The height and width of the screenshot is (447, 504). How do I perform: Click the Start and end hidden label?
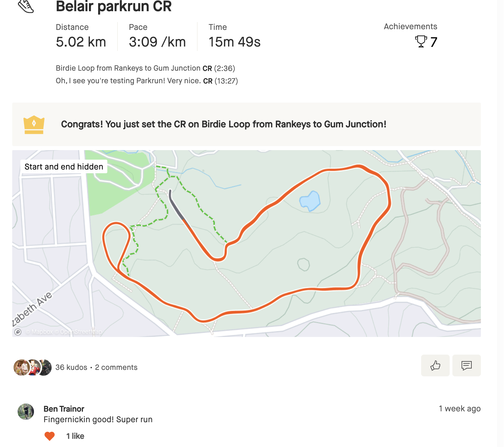point(63,166)
